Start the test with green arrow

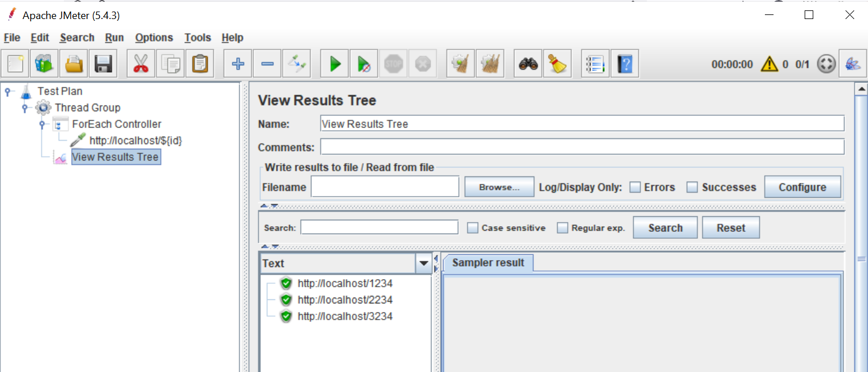point(335,63)
